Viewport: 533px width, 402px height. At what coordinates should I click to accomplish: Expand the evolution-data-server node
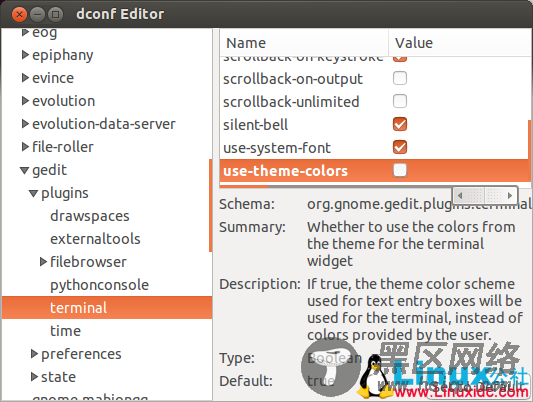click(x=25, y=124)
